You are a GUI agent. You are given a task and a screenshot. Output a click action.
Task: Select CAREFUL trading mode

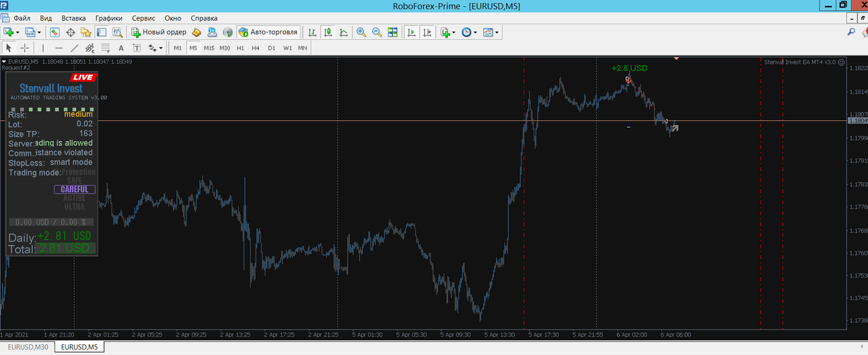[x=74, y=190]
